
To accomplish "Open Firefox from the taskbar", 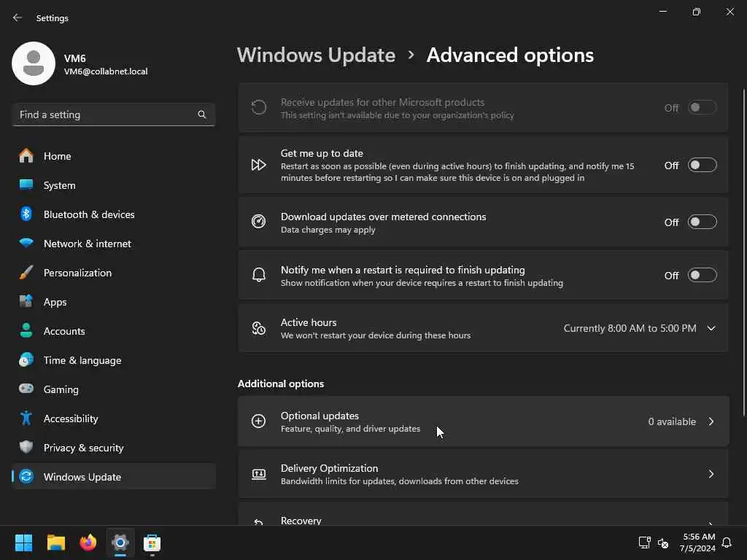I will coord(88,542).
